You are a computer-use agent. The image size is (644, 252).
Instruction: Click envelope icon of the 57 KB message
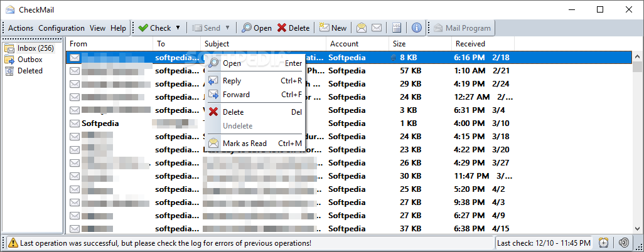tap(74, 71)
